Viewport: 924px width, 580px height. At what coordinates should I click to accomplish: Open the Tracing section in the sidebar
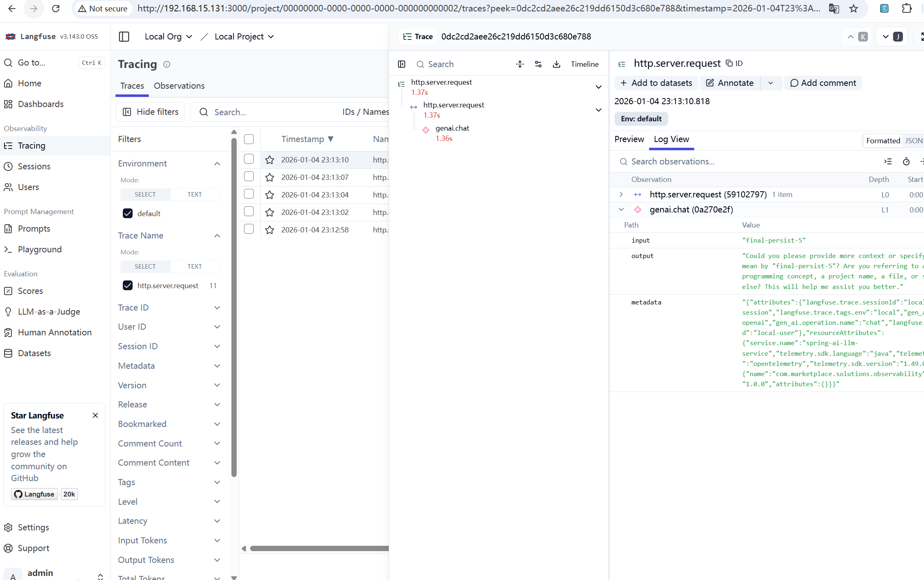point(32,145)
